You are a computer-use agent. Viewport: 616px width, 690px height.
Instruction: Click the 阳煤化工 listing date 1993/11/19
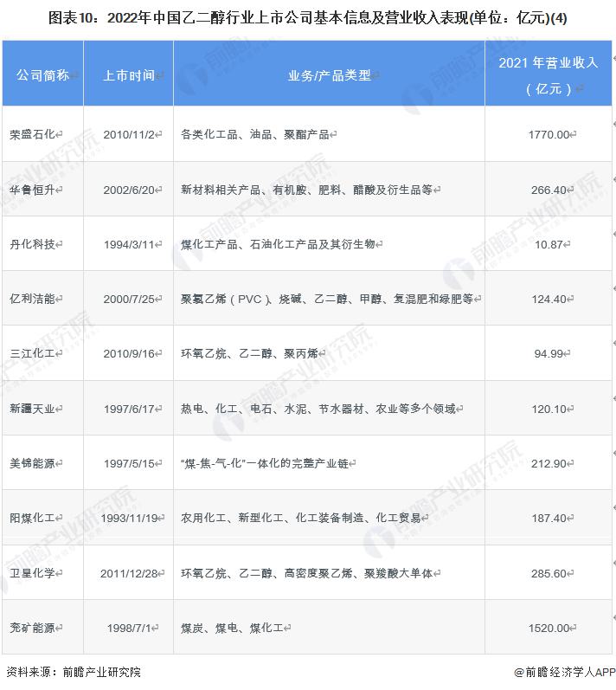(129, 518)
